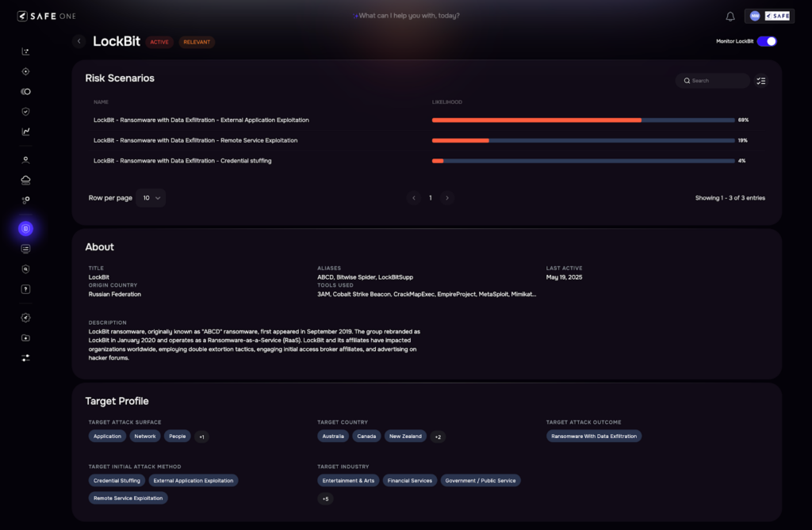The height and width of the screenshot is (530, 812).
Task: Open the shield checkmark sidebar icon
Action: [x=25, y=111]
